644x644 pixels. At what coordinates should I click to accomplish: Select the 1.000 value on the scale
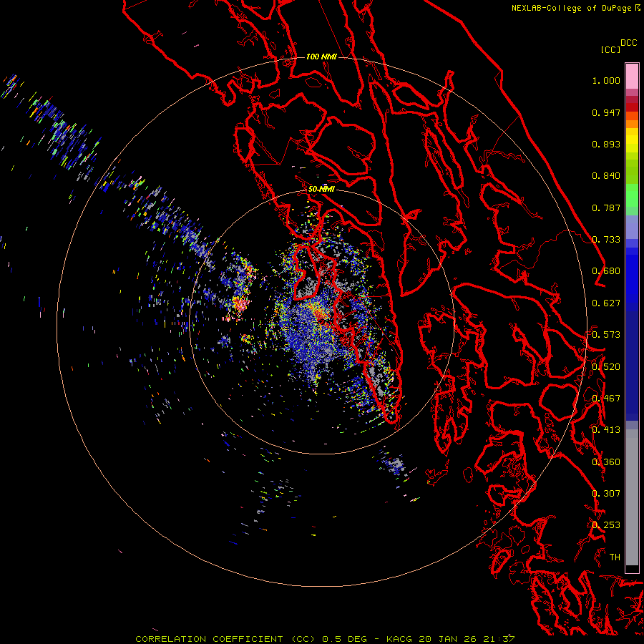606,80
